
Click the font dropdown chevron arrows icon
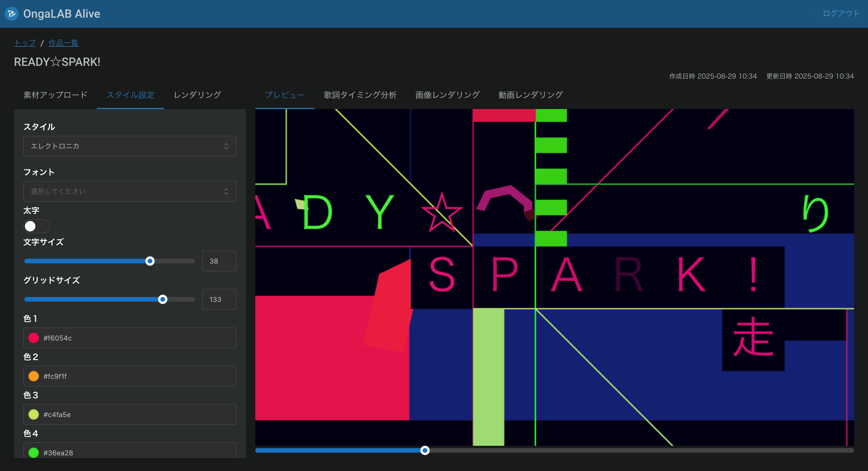(226, 191)
